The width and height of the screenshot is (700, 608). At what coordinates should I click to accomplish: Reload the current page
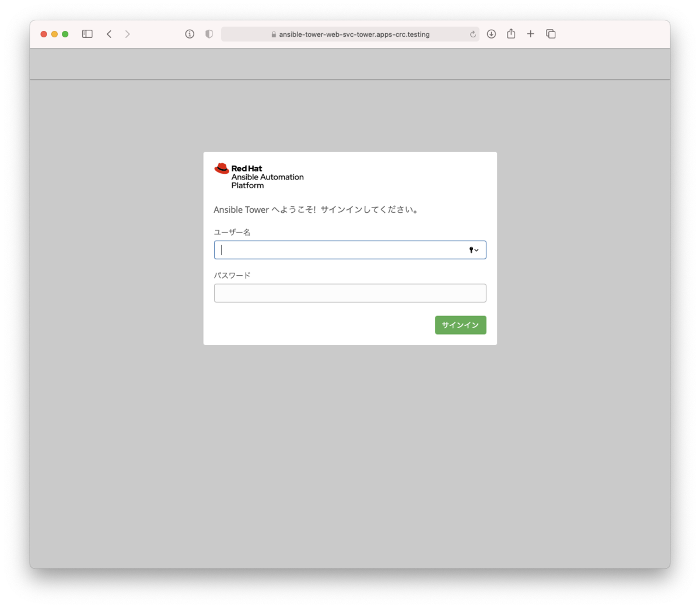click(473, 34)
